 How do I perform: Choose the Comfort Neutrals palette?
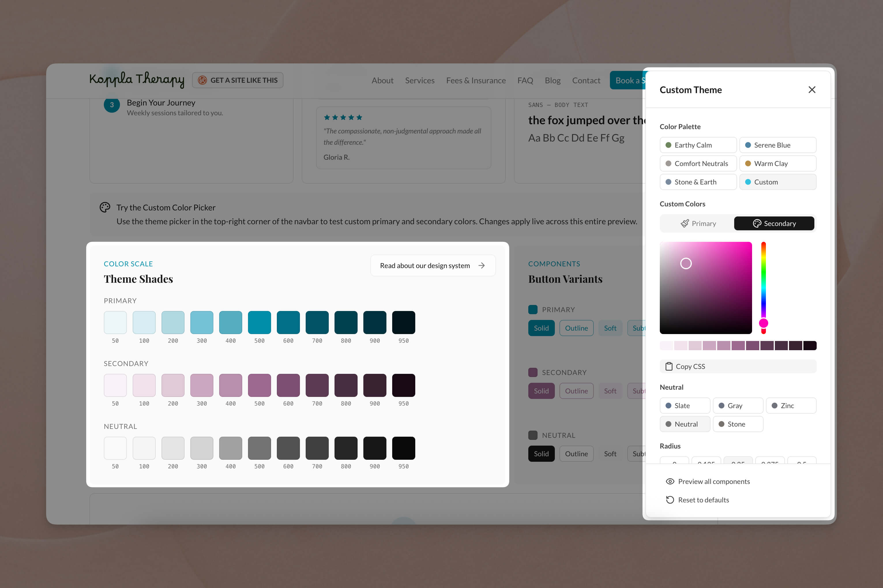(698, 163)
